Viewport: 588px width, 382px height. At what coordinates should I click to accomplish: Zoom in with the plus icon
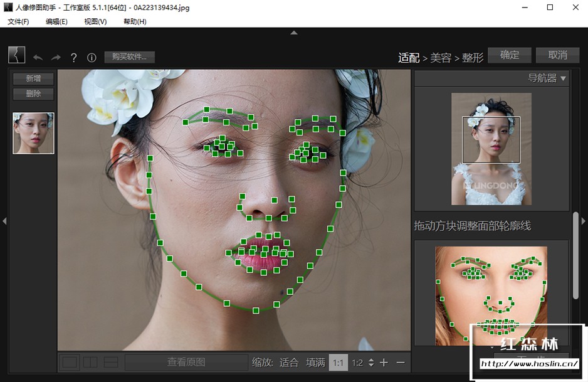pos(384,363)
